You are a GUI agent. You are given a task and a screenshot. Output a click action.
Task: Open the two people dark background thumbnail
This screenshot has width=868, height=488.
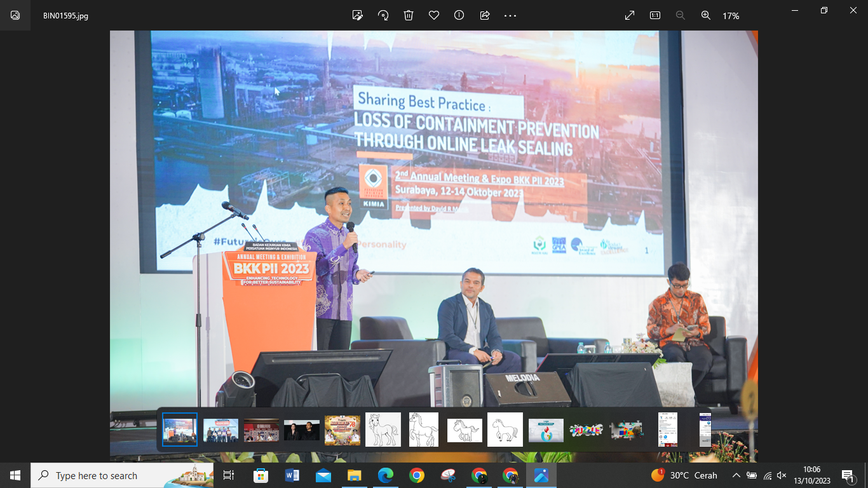click(302, 430)
